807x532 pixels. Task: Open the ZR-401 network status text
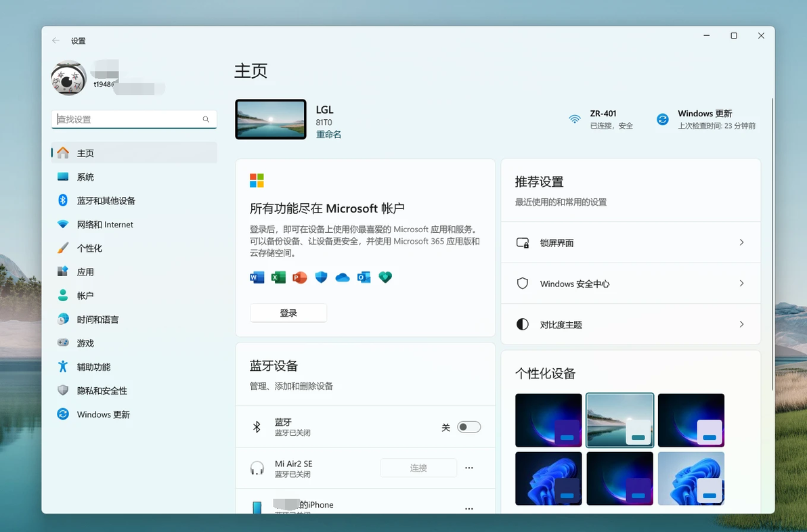[x=611, y=119]
